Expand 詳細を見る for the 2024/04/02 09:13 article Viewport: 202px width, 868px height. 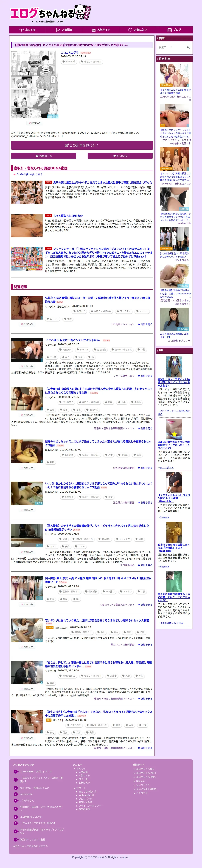pos(145,645)
